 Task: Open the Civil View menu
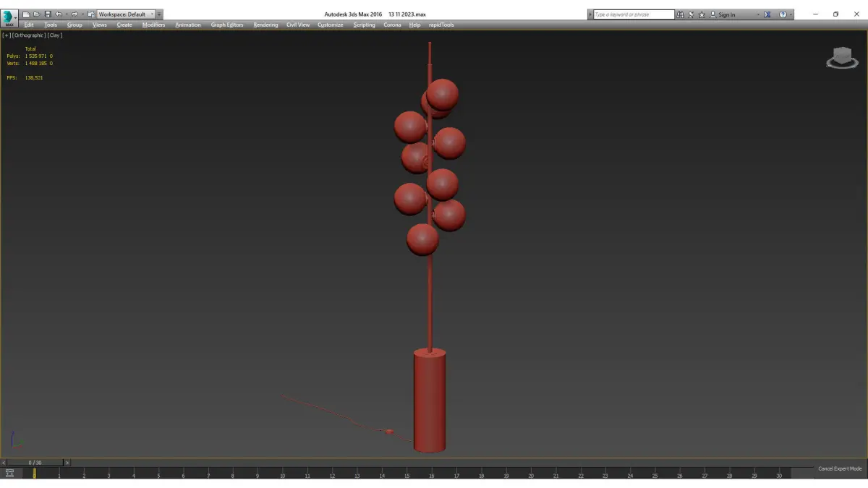coord(298,25)
